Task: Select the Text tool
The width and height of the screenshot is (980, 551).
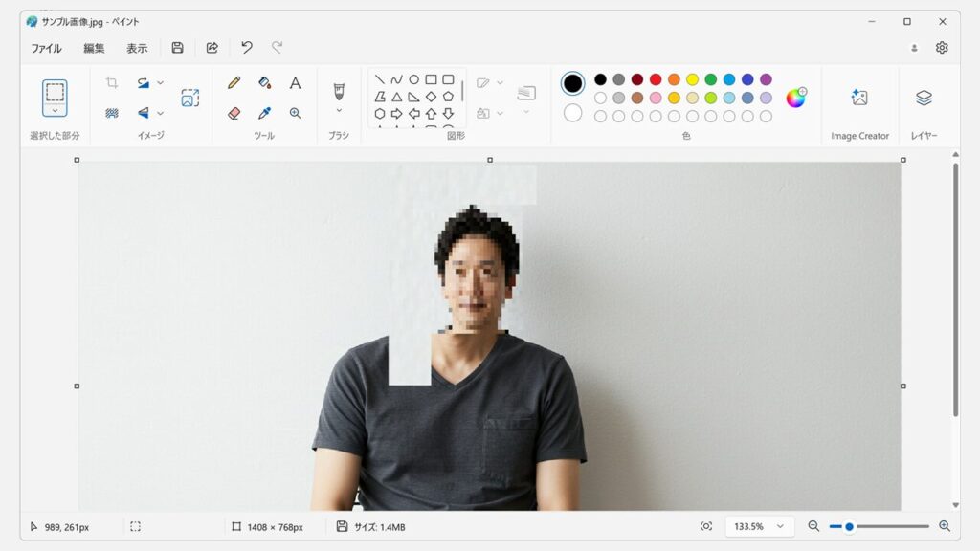Action: click(295, 83)
